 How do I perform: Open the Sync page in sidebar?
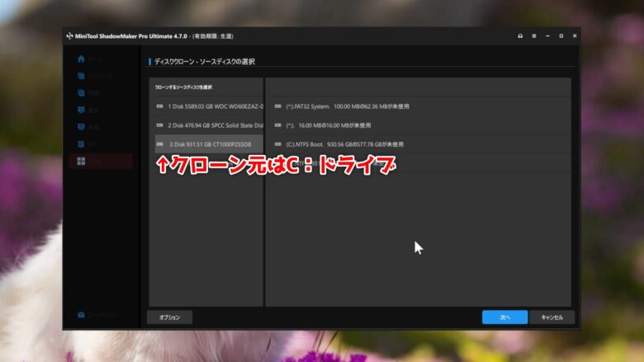(x=81, y=93)
